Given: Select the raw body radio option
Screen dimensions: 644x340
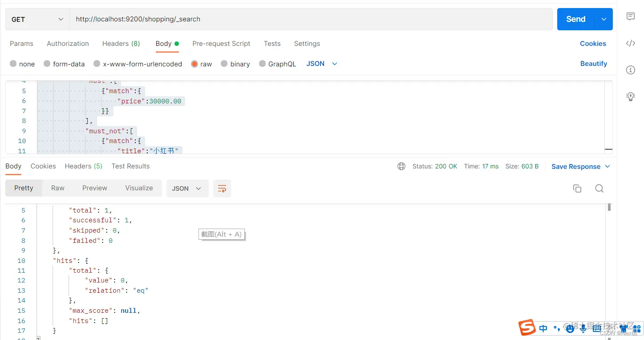Looking at the screenshot, I should click(194, 64).
